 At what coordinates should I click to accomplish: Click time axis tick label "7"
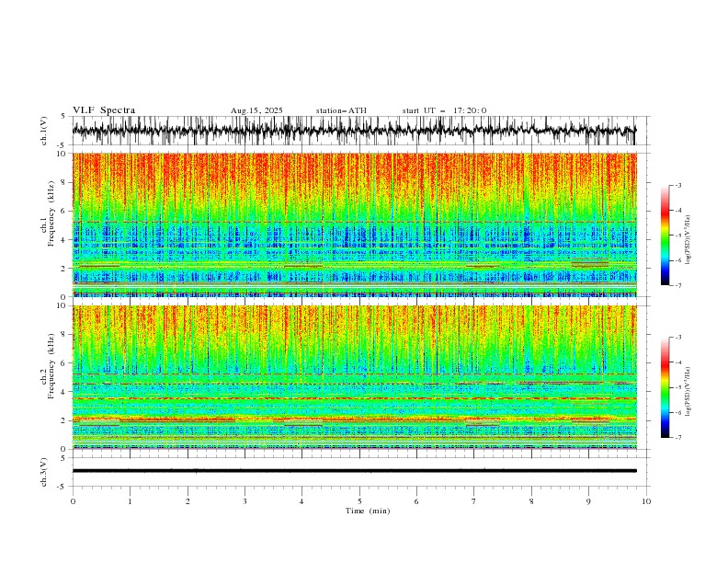(x=473, y=501)
